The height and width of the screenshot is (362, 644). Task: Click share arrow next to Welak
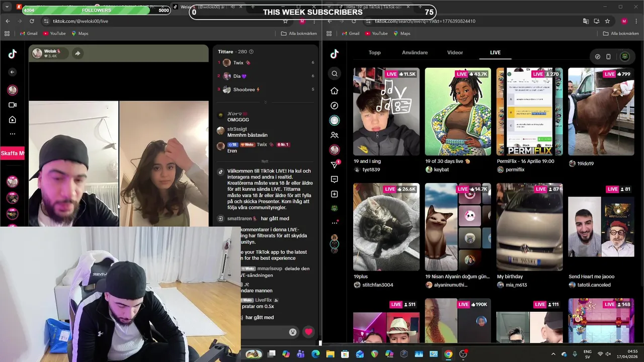click(77, 53)
